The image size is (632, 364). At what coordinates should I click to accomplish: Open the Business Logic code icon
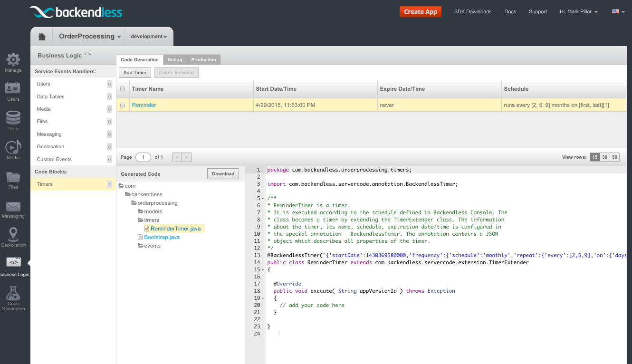click(13, 262)
